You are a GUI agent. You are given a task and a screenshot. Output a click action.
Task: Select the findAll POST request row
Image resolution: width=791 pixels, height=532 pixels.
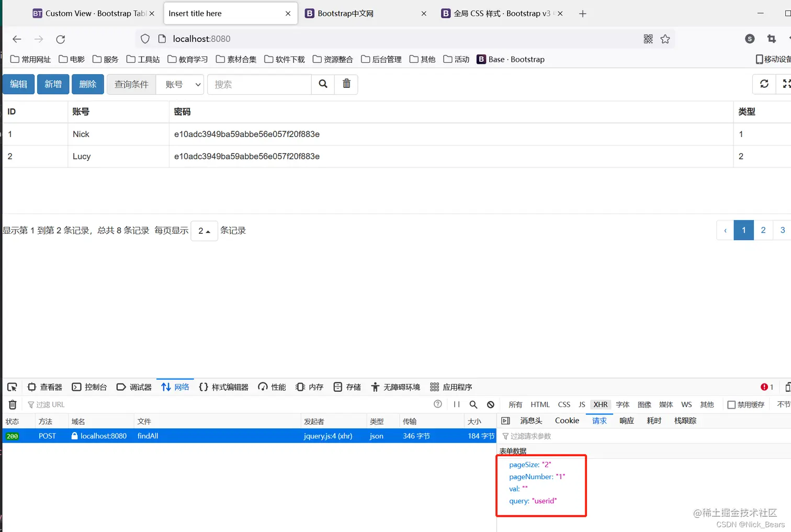[249, 436]
